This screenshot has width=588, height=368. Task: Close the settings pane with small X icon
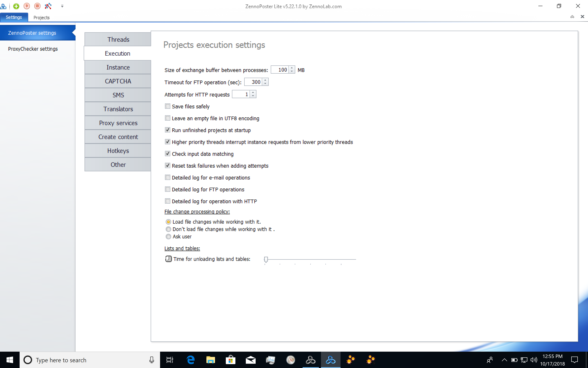[582, 17]
